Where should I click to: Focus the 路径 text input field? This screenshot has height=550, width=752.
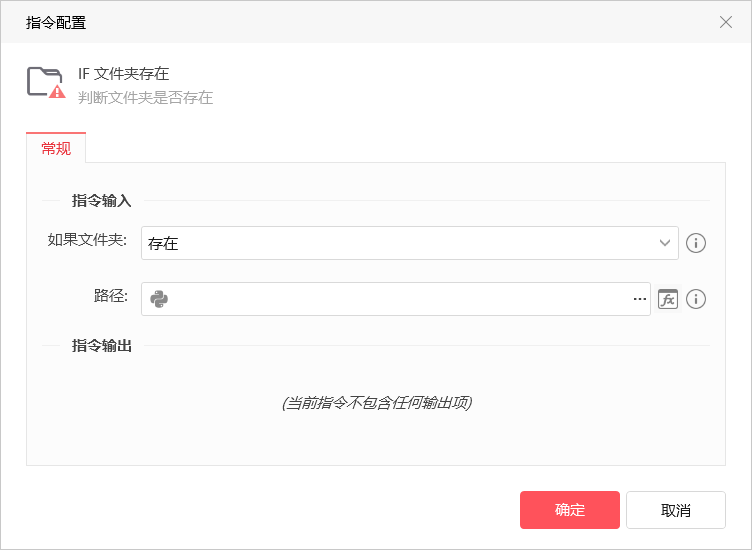click(396, 299)
